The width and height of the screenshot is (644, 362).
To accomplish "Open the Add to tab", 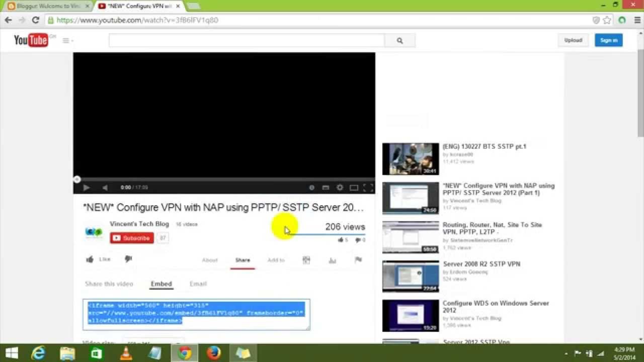I will point(276,260).
